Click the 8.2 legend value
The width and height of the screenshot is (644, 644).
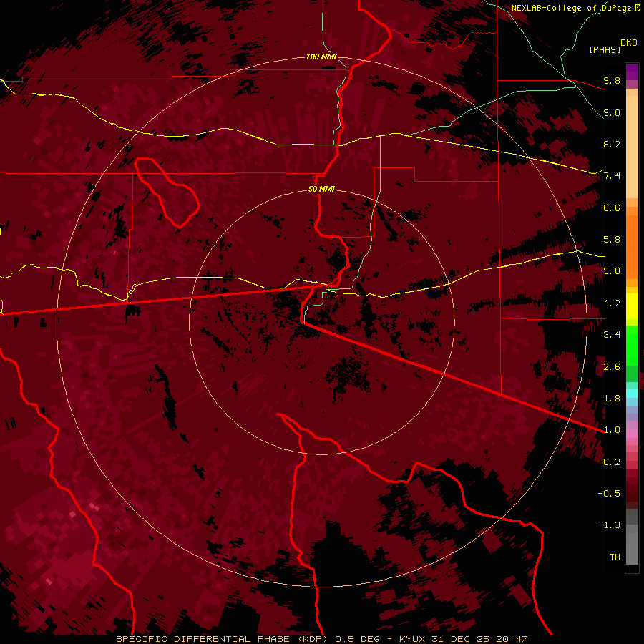pos(612,144)
